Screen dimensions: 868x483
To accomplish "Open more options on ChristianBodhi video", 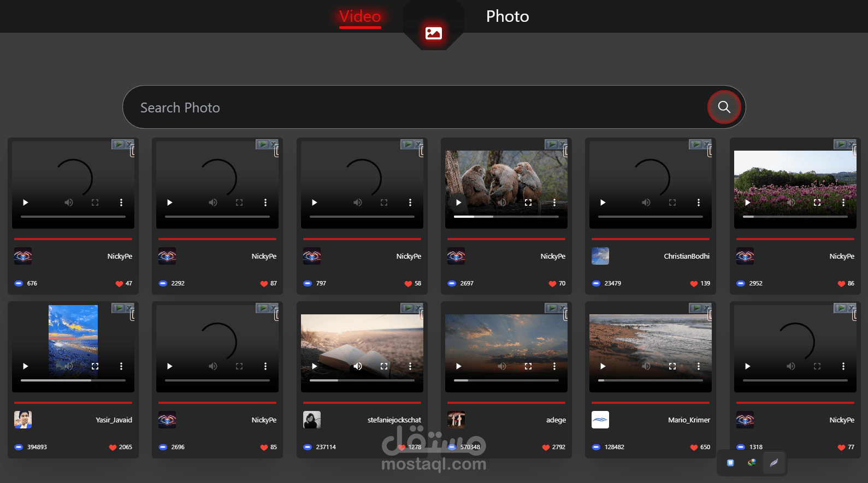I will point(699,202).
